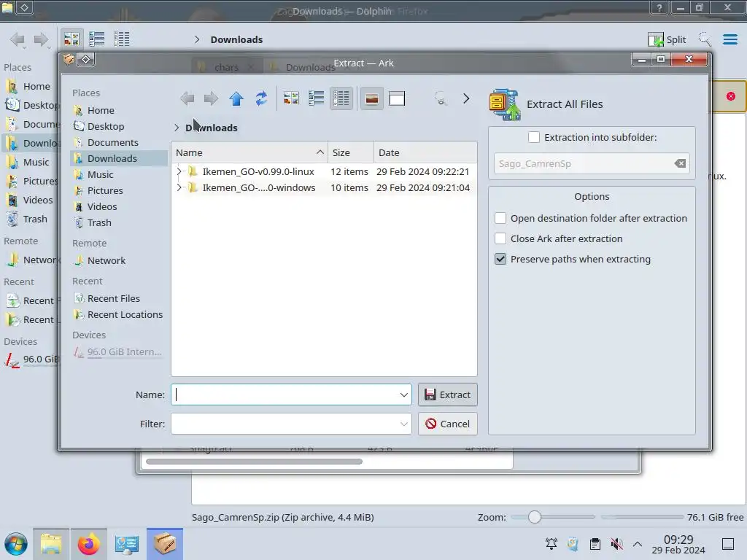Cancel the extraction dialog

447,424
